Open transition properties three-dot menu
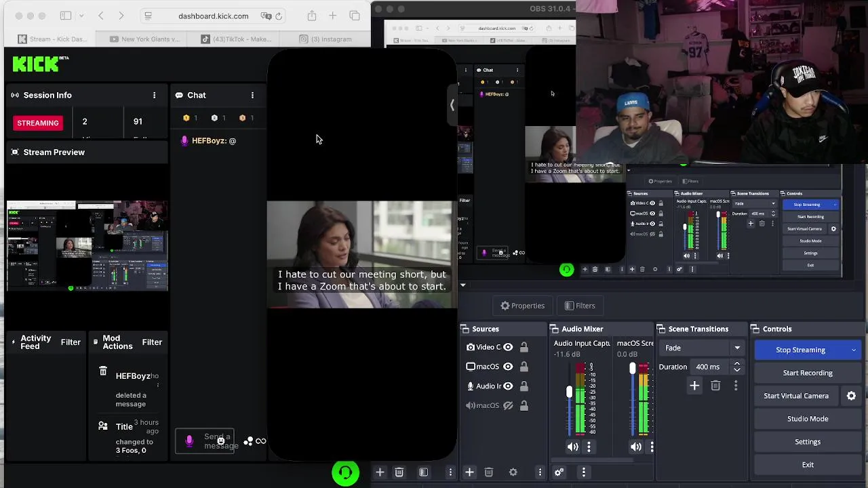Image resolution: width=868 pixels, height=488 pixels. pos(736,386)
